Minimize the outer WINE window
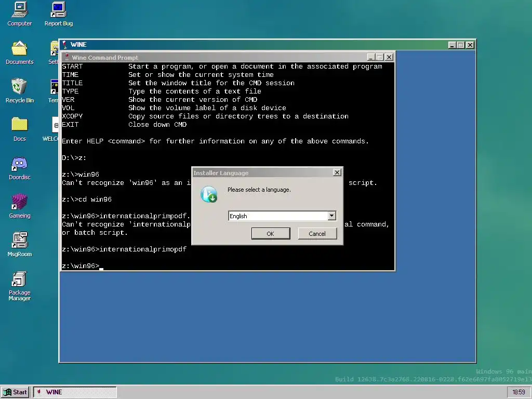The width and height of the screenshot is (532, 399). click(x=453, y=45)
